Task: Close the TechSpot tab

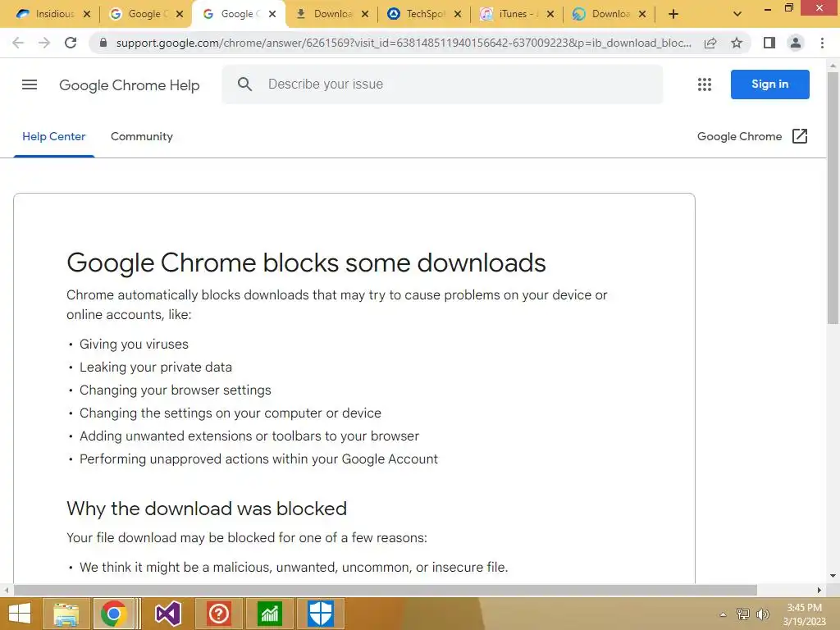Action: point(458,15)
